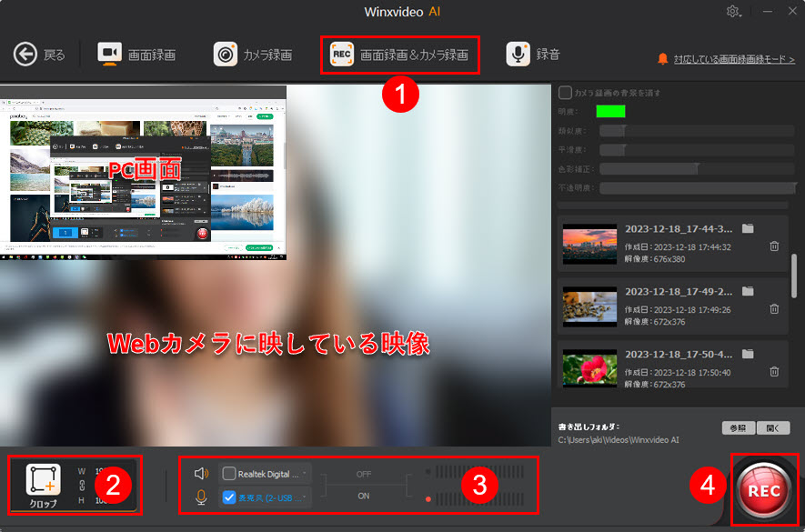Go back using the 戻る arrow icon
Image resolution: width=805 pixels, height=532 pixels.
(x=25, y=55)
